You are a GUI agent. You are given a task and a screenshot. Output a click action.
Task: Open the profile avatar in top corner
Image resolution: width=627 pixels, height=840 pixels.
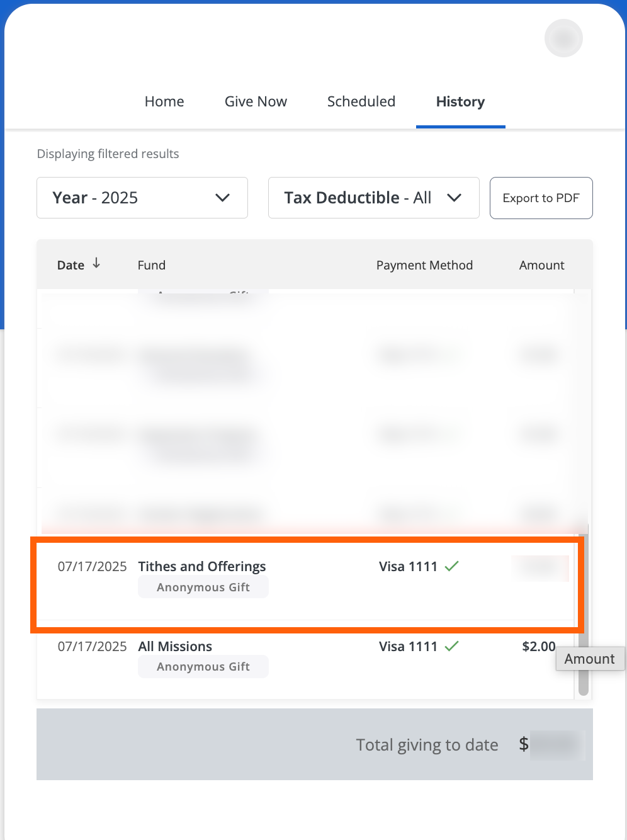tap(563, 38)
